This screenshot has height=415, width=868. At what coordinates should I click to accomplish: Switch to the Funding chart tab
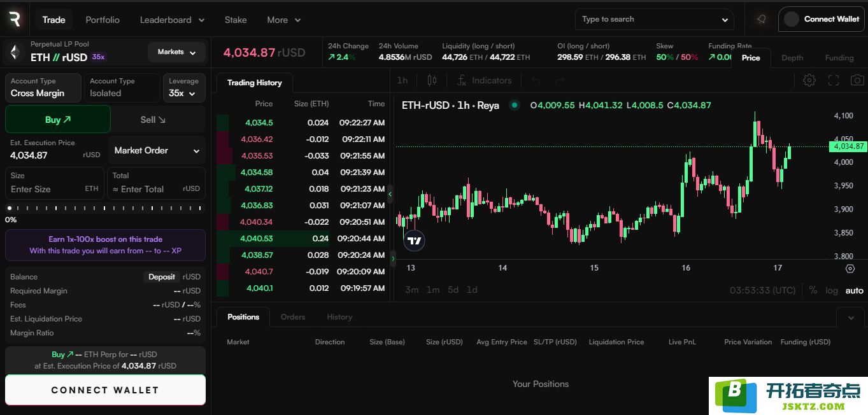[839, 58]
